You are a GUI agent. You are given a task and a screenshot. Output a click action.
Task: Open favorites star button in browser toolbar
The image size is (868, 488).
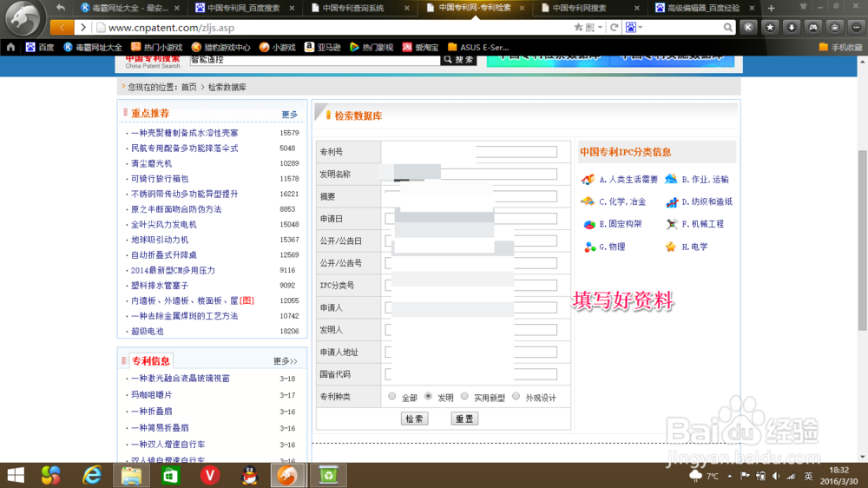point(770,27)
